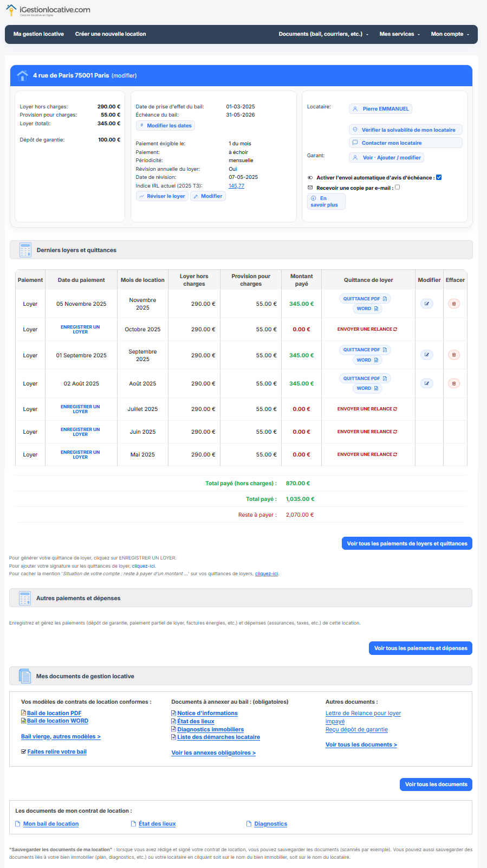Click (modifier) link beside address
This screenshot has width=487, height=868.
124,76
